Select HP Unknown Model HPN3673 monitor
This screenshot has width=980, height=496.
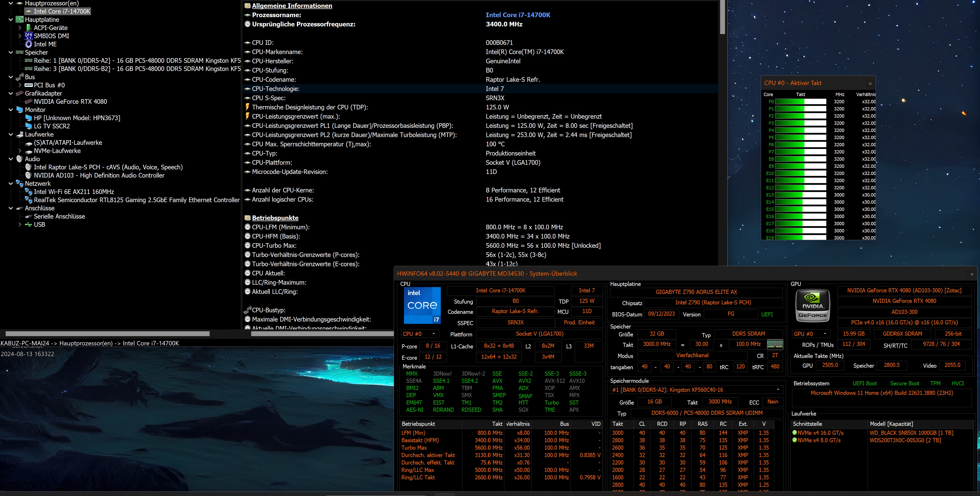[77, 118]
